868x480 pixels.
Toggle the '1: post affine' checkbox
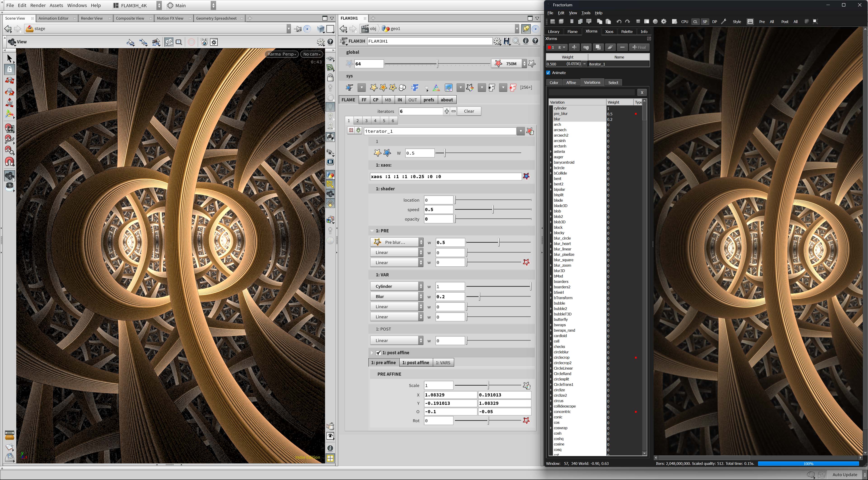(x=379, y=353)
